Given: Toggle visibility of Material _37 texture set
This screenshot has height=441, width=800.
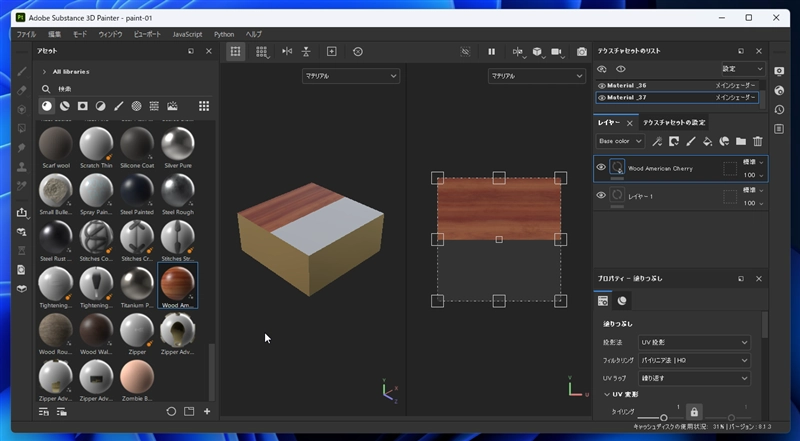Looking at the screenshot, I should (x=602, y=97).
